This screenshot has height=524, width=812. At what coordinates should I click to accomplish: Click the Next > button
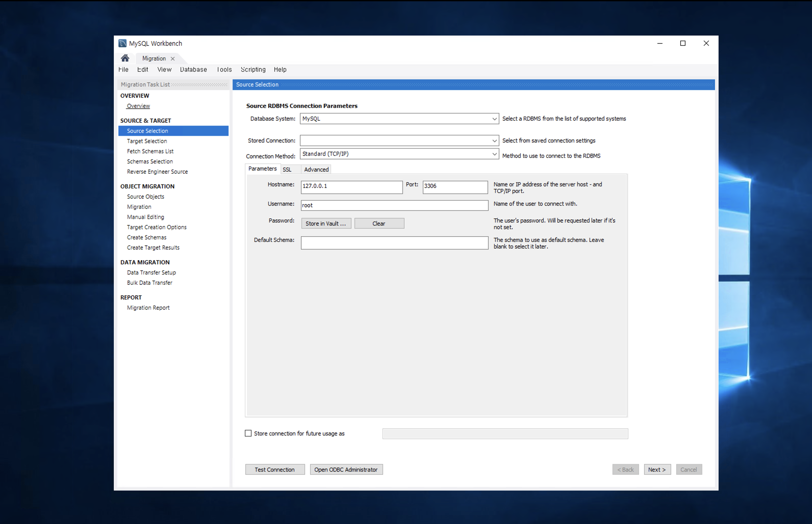pyautogui.click(x=657, y=470)
